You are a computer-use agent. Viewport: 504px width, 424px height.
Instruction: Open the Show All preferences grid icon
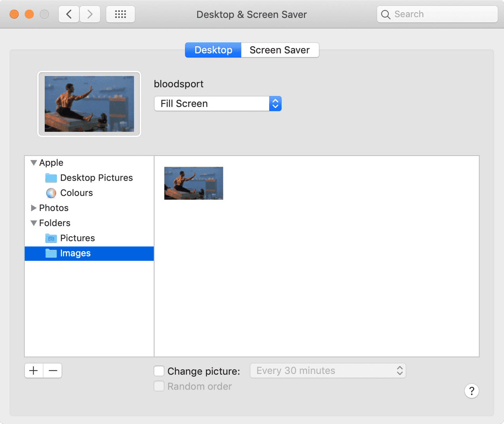click(x=120, y=14)
